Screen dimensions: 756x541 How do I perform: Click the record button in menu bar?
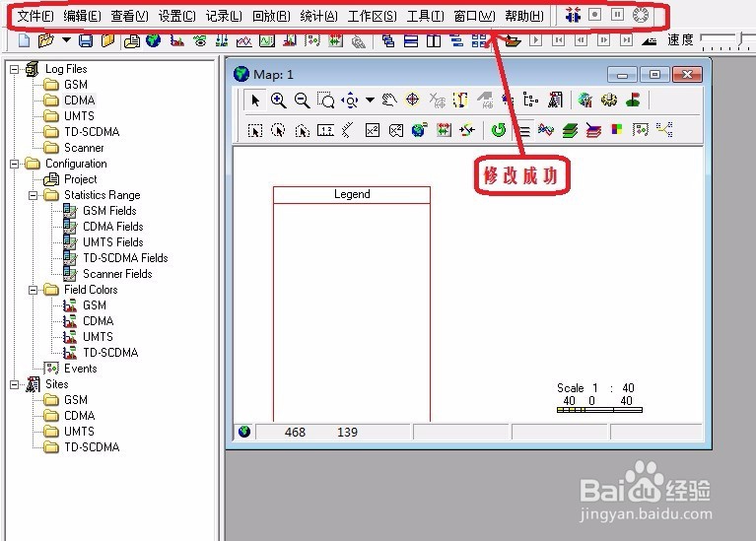[595, 15]
